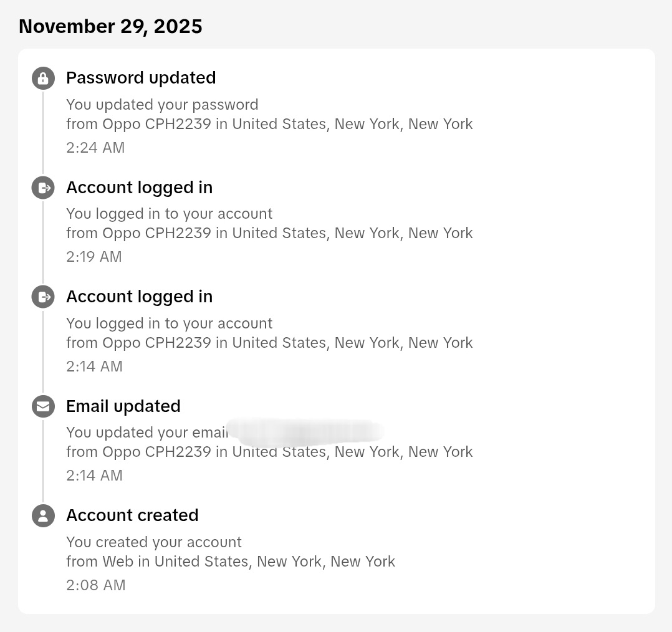Select the Account created heading
The height and width of the screenshot is (632, 672).
pyautogui.click(x=132, y=515)
